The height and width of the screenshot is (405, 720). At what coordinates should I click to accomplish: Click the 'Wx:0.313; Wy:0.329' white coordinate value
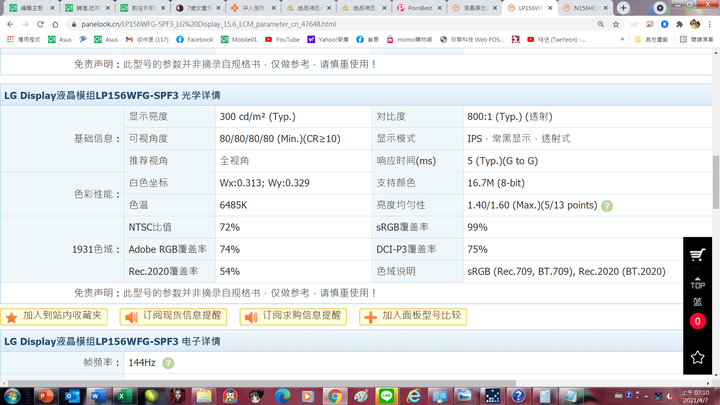pyautogui.click(x=264, y=183)
